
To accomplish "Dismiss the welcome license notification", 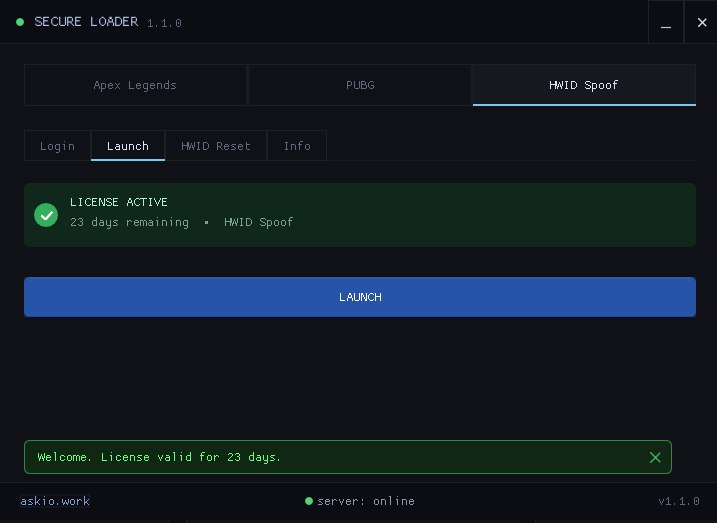I will (x=655, y=457).
